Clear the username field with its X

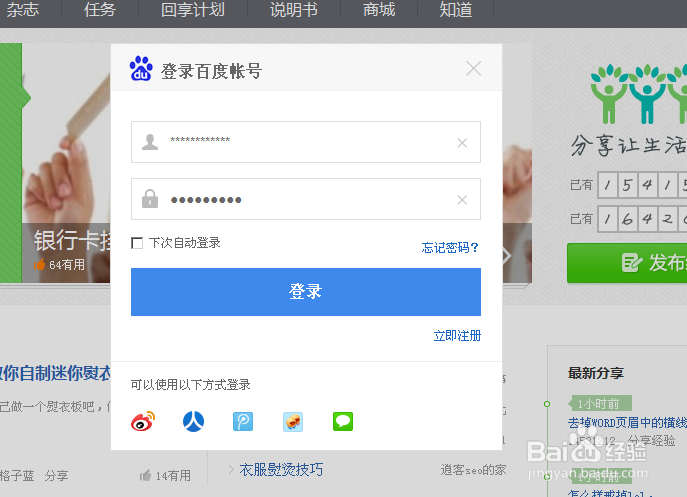tap(462, 143)
